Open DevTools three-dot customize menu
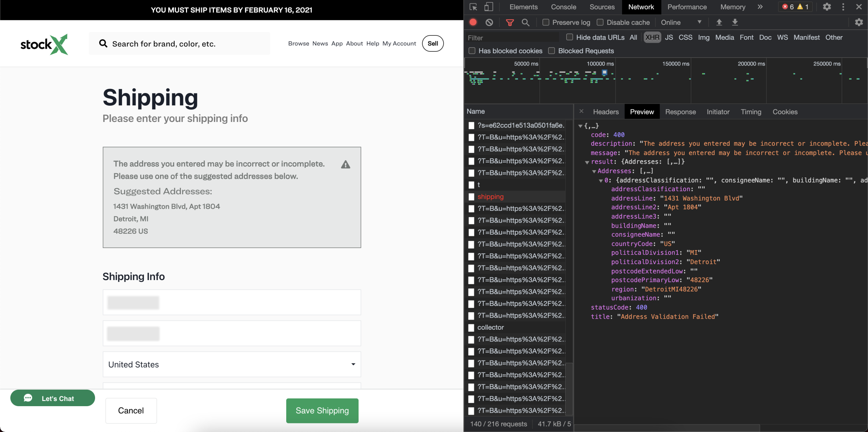The width and height of the screenshot is (868, 432). point(843,7)
